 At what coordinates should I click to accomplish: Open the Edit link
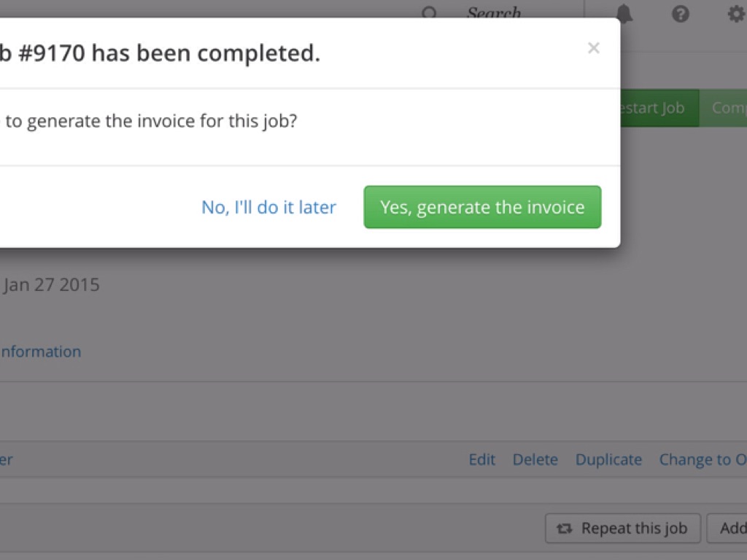pyautogui.click(x=481, y=459)
